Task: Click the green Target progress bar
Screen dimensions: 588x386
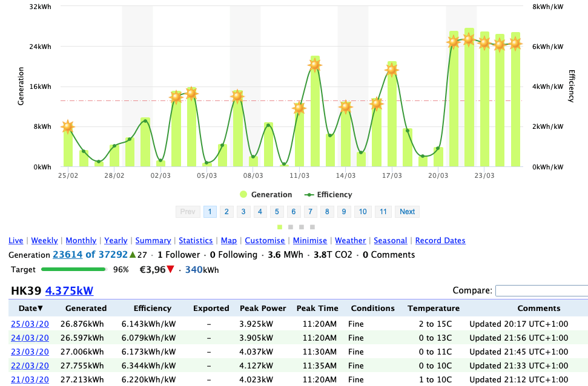Action: click(x=74, y=269)
